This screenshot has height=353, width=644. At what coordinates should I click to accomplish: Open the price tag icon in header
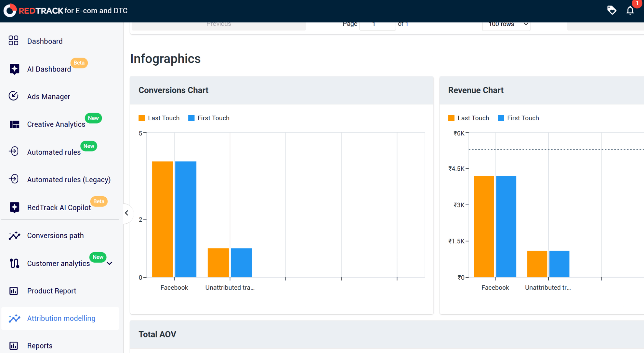[611, 10]
